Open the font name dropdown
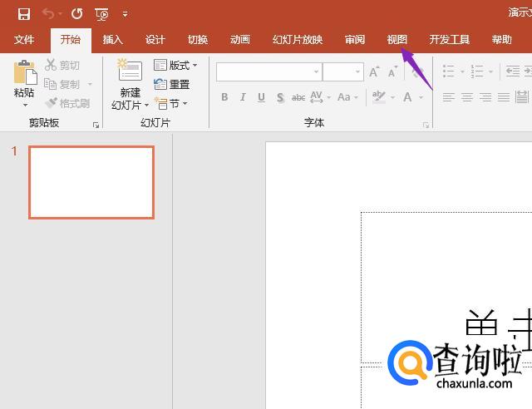 (x=316, y=72)
